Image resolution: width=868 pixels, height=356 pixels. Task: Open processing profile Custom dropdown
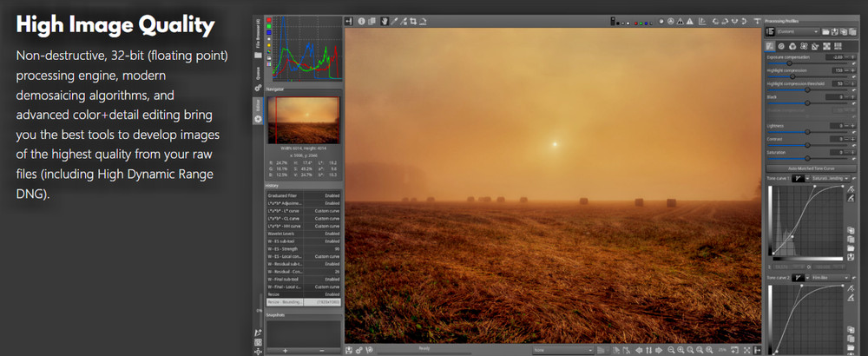tap(797, 31)
